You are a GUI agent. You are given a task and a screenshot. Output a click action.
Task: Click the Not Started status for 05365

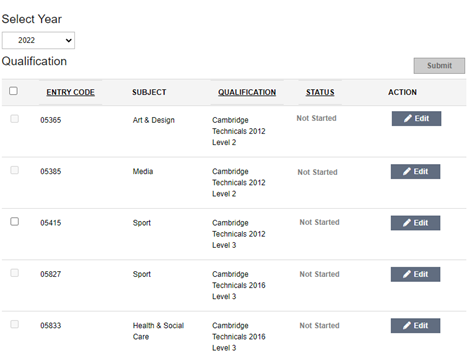[316, 118]
